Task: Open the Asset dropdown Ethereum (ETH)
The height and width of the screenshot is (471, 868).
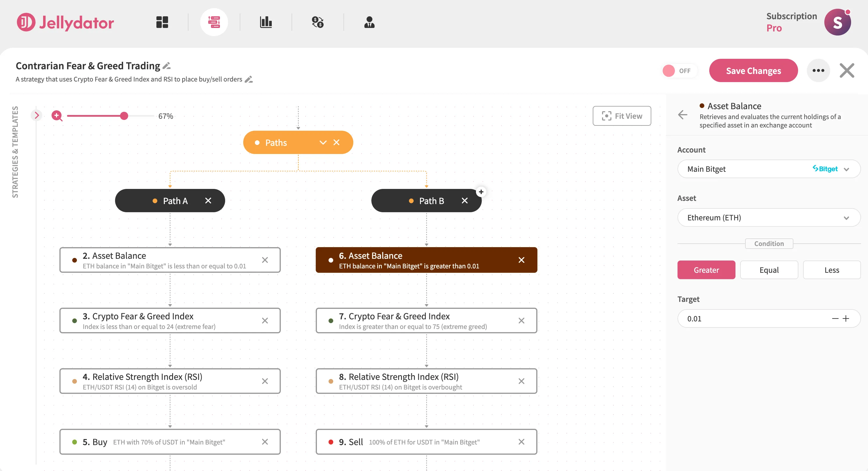Action: (769, 217)
